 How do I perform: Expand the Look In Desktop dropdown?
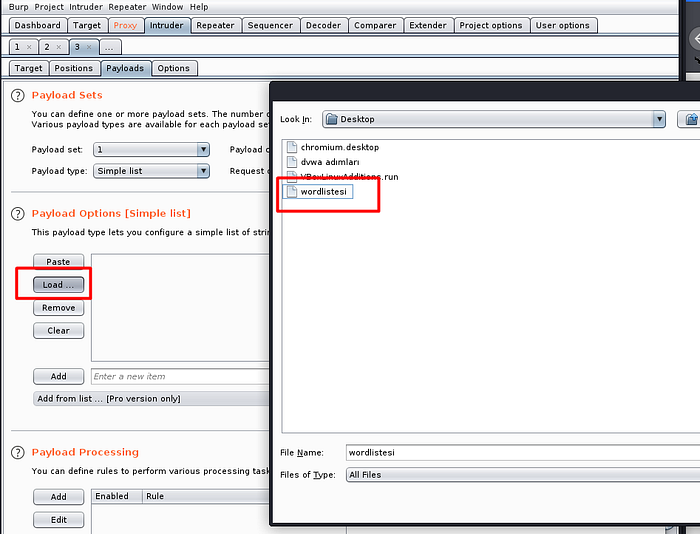(x=659, y=119)
